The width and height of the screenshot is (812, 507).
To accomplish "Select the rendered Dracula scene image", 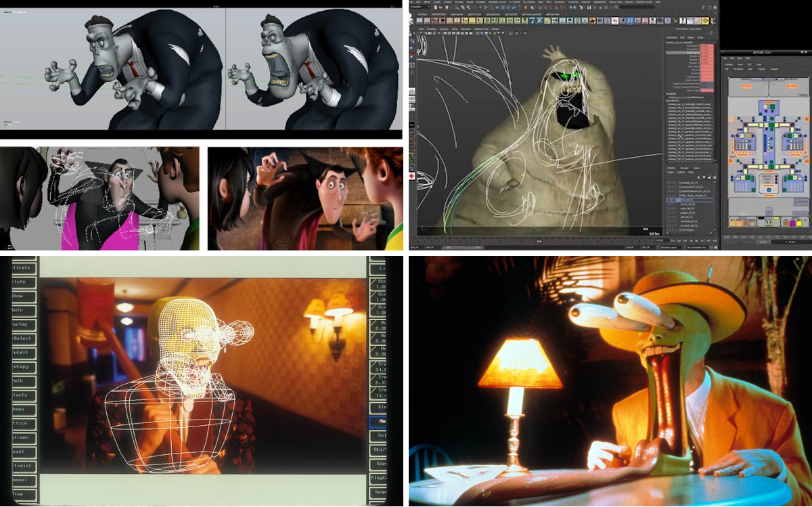I will click(305, 198).
